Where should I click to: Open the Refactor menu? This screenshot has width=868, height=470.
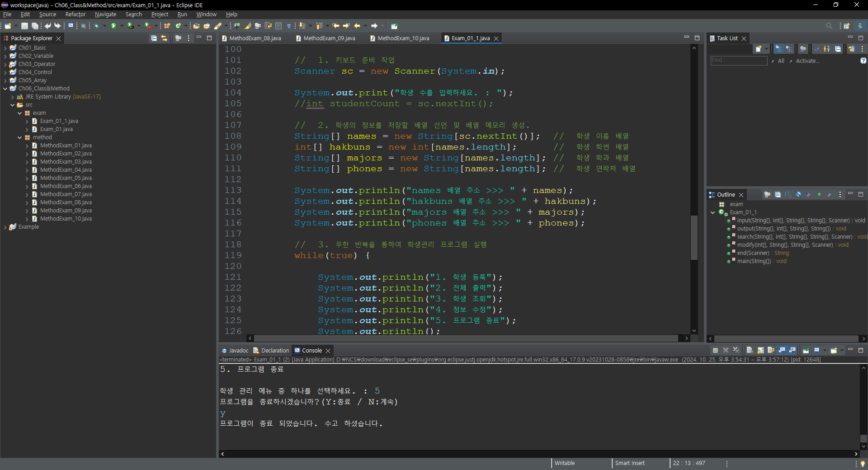75,14
